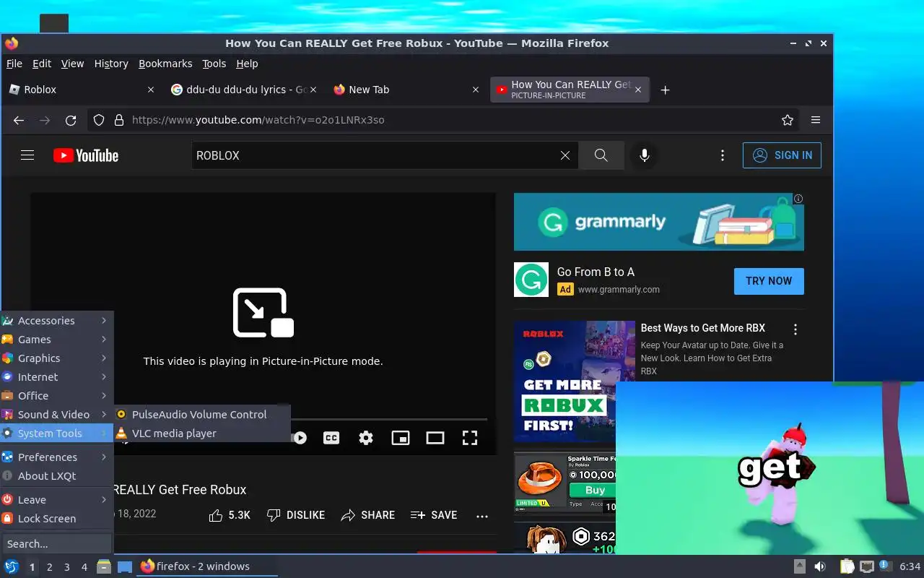
Task: Click the DISLIKE button
Action: (x=296, y=515)
